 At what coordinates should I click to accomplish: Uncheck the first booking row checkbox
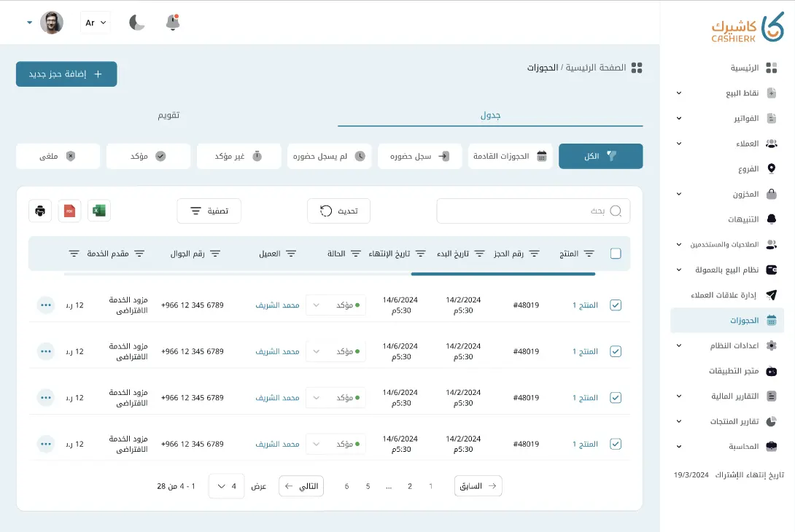tap(616, 305)
